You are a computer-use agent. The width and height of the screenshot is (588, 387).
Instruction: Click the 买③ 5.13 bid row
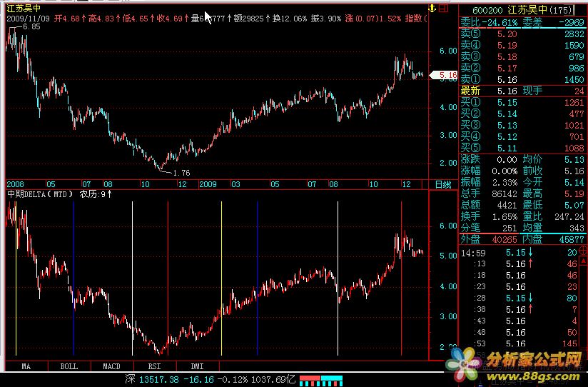point(522,126)
